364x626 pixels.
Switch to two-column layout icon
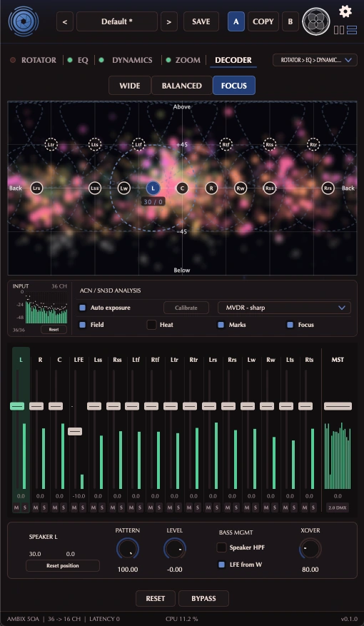(339, 30)
